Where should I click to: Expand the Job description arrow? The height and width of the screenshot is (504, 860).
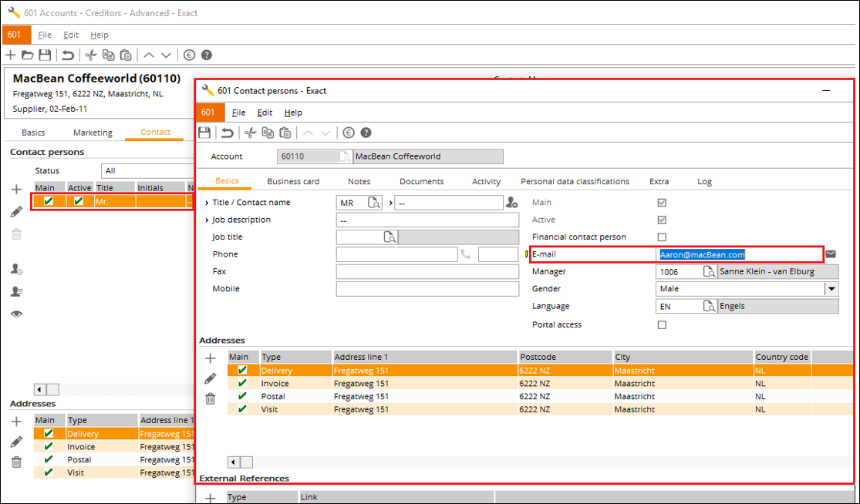(207, 220)
